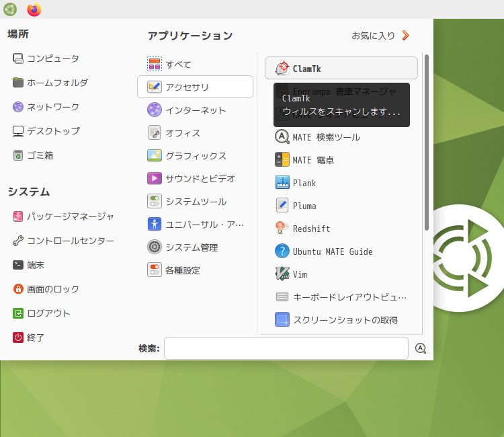
Task: Switch to お気に入り favorites view
Action: (x=380, y=36)
